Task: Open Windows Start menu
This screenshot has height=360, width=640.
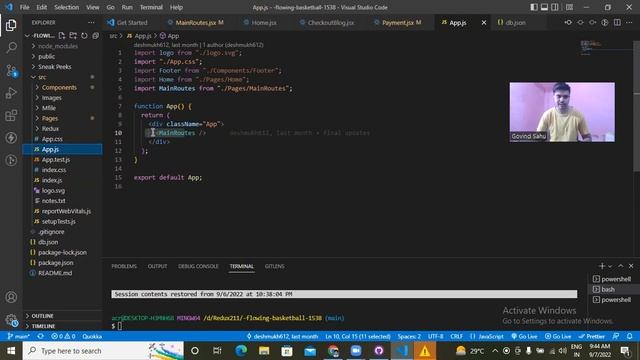Action: point(11,351)
